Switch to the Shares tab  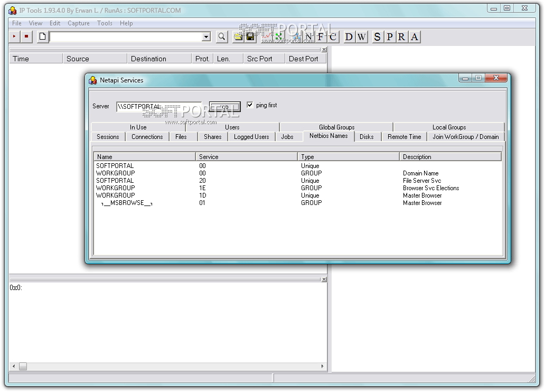click(212, 137)
